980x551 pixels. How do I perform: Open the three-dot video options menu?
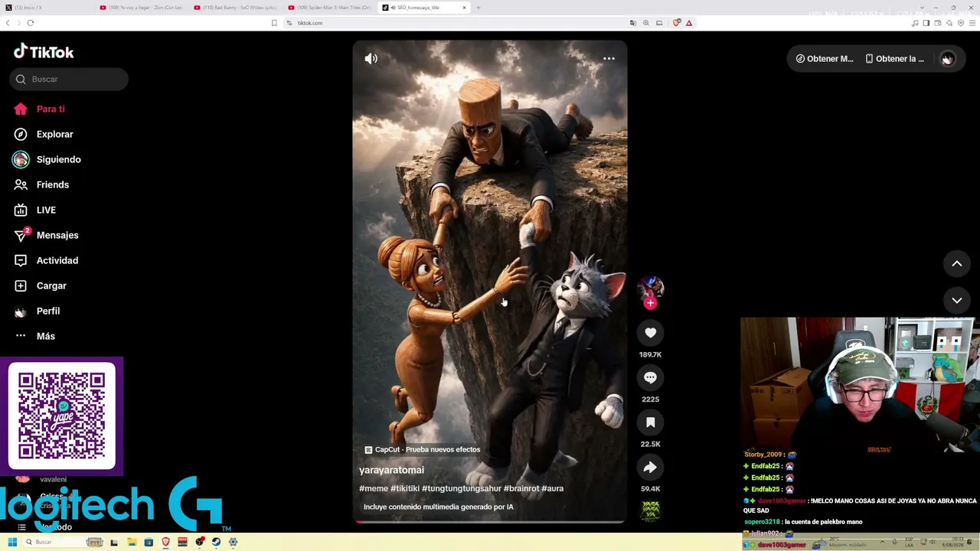point(609,59)
